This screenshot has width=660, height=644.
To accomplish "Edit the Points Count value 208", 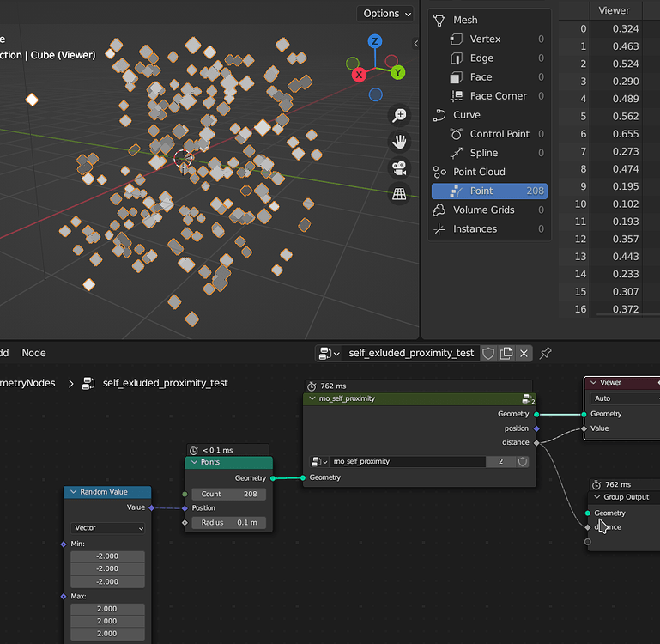I will click(228, 494).
